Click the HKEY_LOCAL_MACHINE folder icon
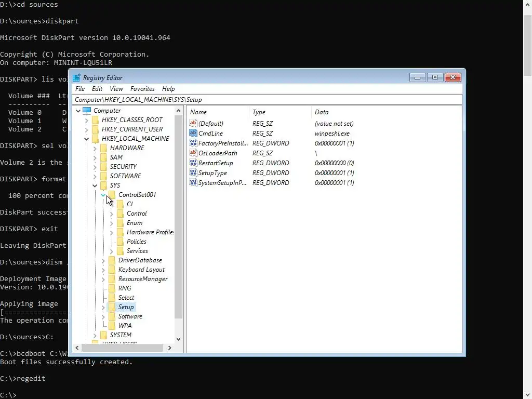 pyautogui.click(x=96, y=138)
